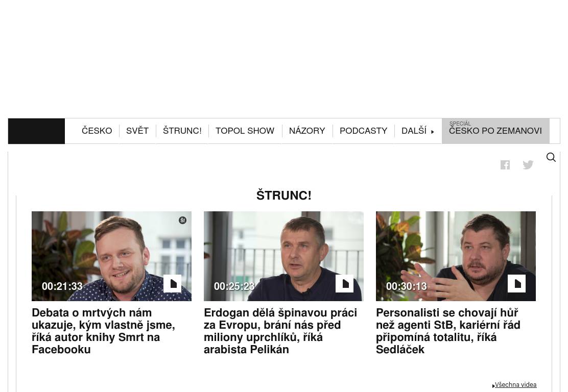Image resolution: width=568 pixels, height=392 pixels.
Task: Open NÁZORY section
Action: pos(307,131)
